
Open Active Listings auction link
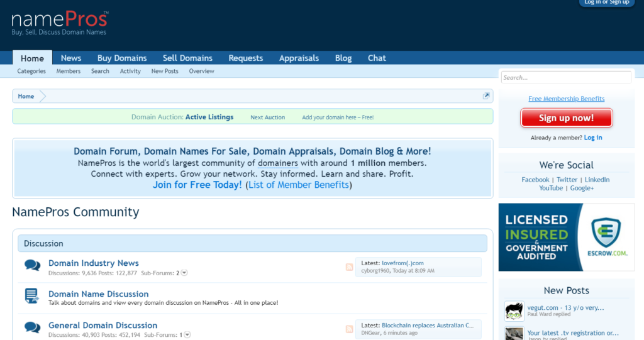pyautogui.click(x=209, y=117)
